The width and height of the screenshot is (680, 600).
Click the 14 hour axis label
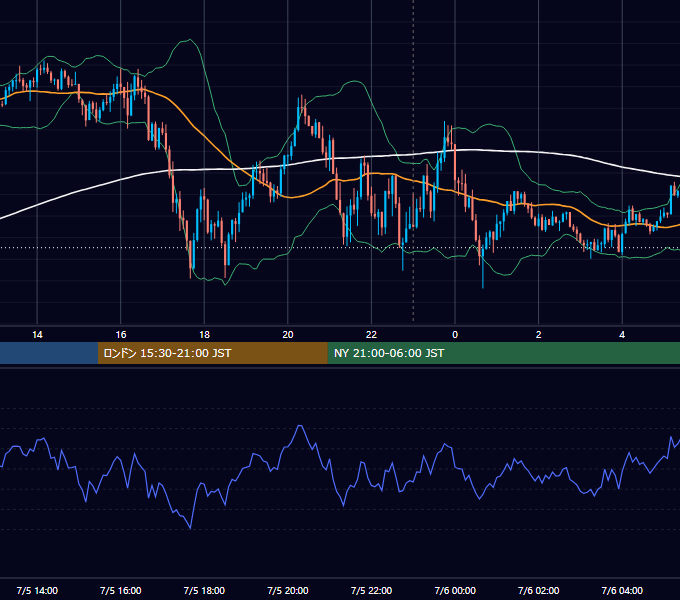[37, 335]
